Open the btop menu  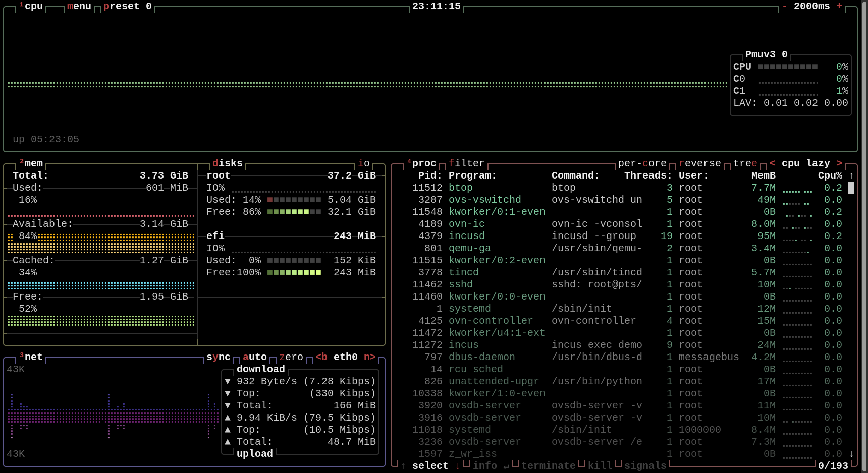click(x=79, y=6)
